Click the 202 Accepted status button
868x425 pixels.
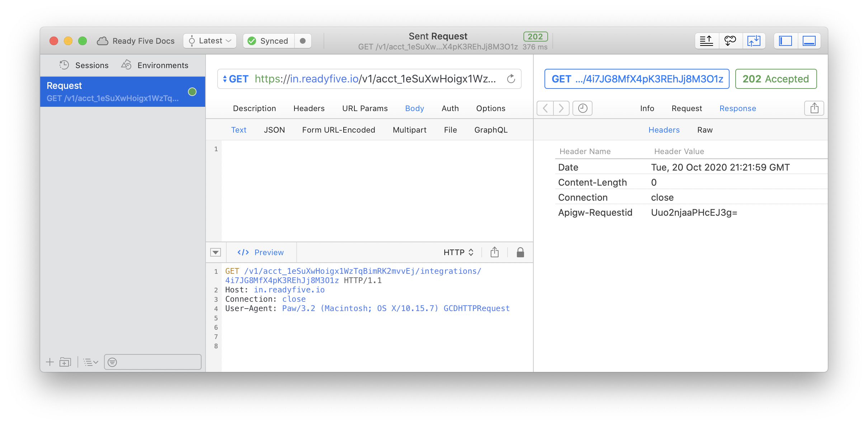(775, 78)
